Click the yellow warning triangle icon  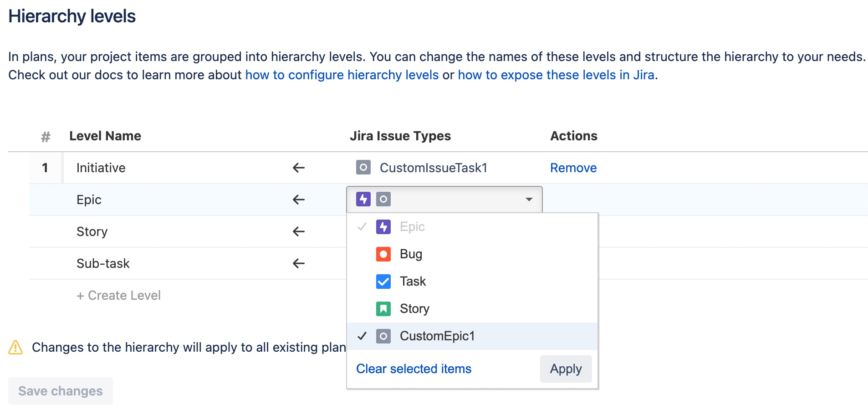[x=15, y=347]
